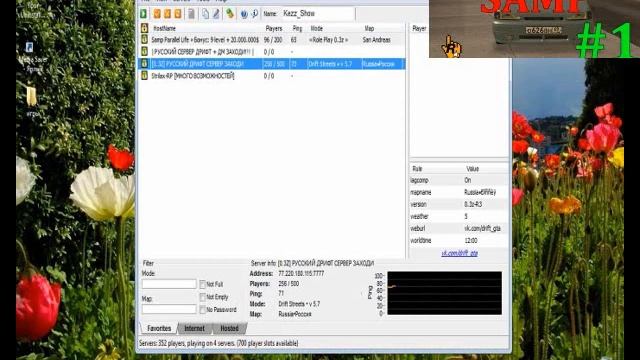Image resolution: width=640 pixels, height=360 pixels.
Task: Select the worldtime rule row
Action: 459,240
